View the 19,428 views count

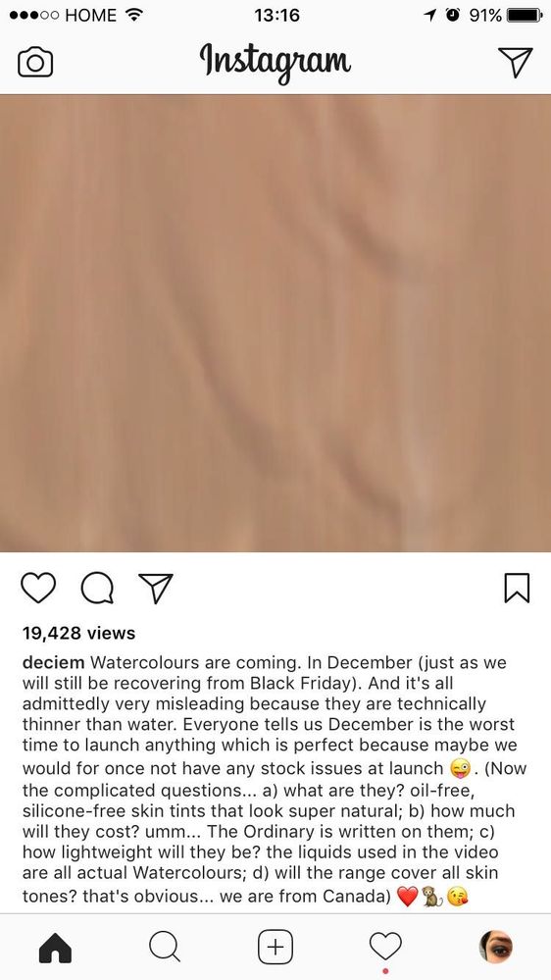pyautogui.click(x=78, y=633)
